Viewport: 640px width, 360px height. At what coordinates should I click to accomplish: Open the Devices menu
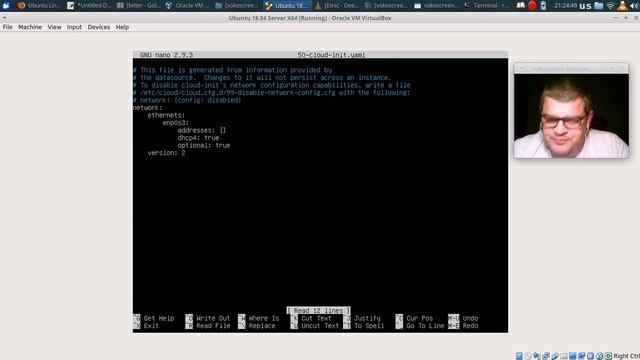pyautogui.click(x=99, y=27)
